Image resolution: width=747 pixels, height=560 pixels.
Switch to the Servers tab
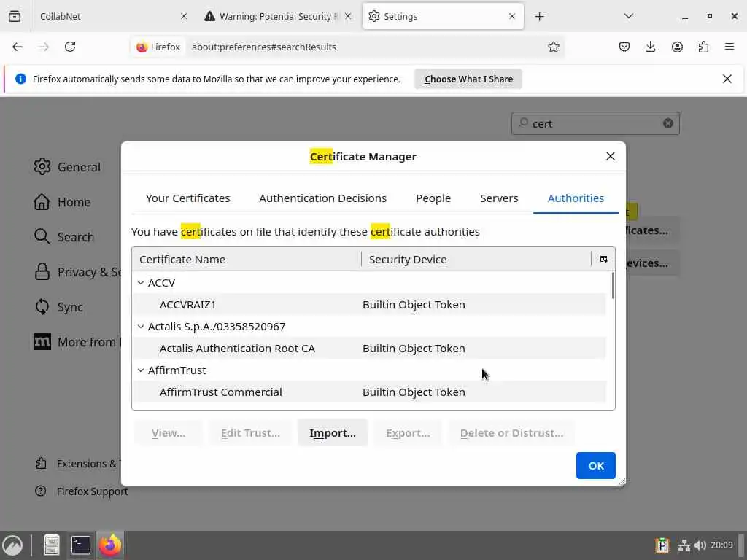(x=499, y=198)
